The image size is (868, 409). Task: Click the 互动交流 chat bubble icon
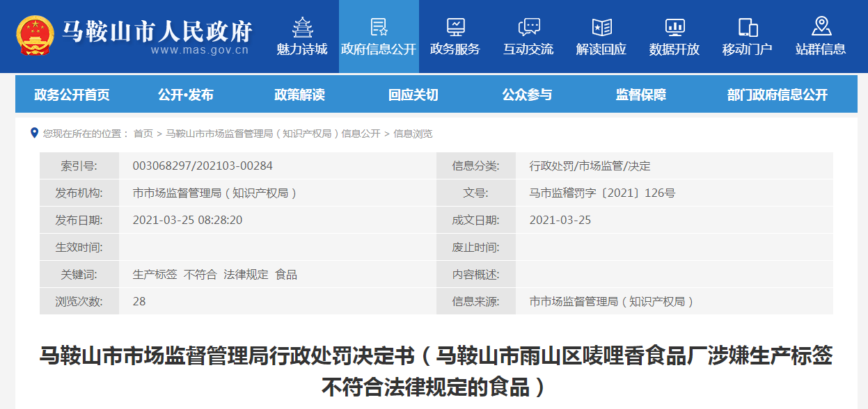pyautogui.click(x=529, y=27)
